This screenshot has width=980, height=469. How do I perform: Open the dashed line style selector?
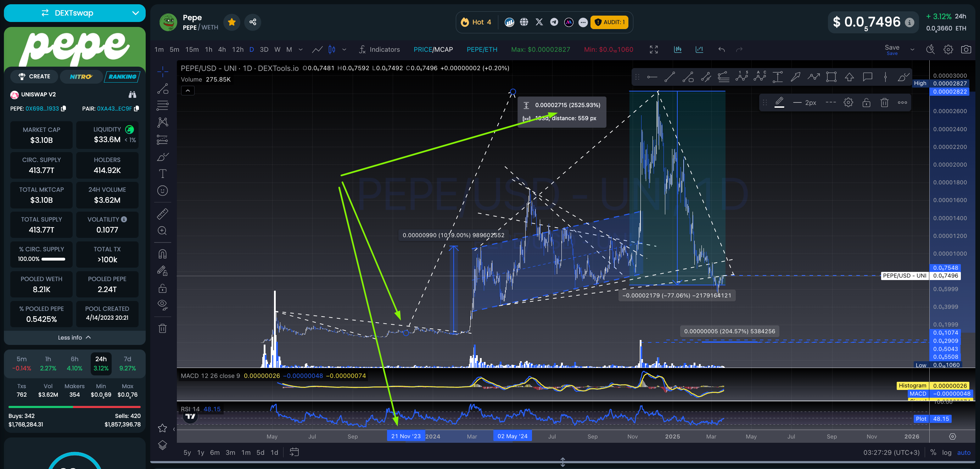(x=830, y=102)
